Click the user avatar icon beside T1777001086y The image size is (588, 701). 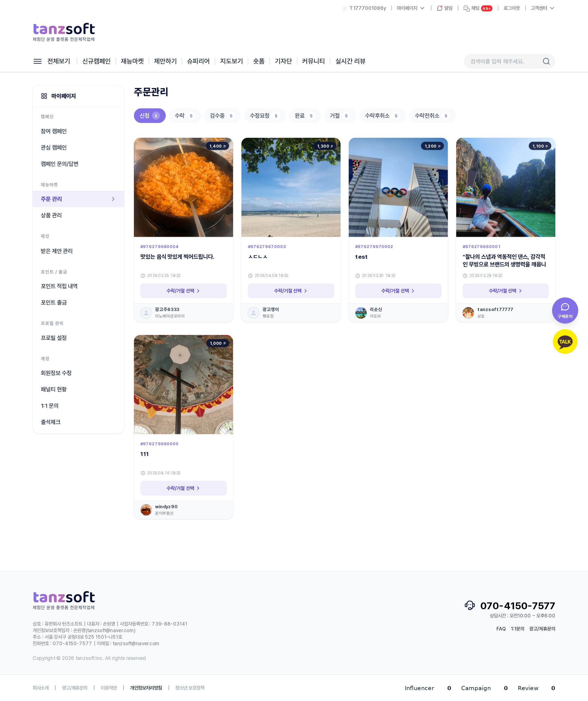point(345,8)
